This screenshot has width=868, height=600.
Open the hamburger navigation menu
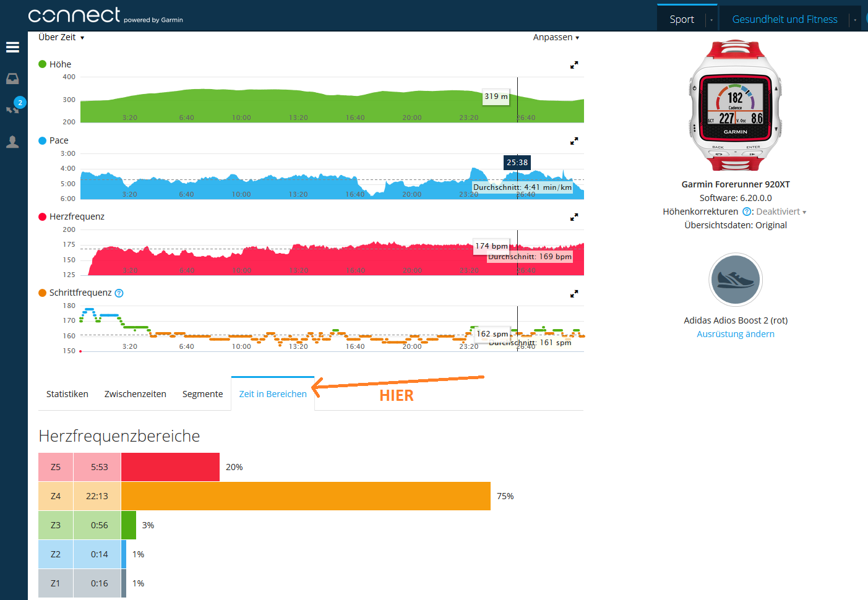tap(12, 47)
